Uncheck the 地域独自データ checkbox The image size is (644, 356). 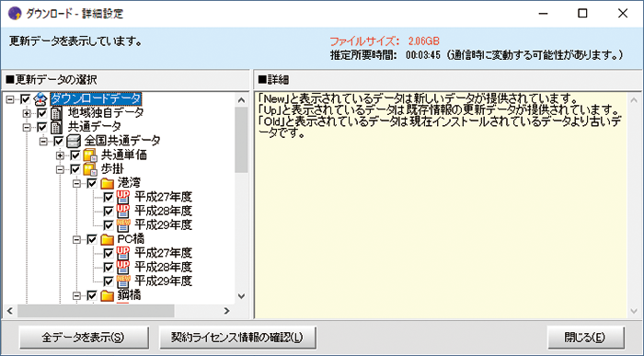tap(42, 113)
